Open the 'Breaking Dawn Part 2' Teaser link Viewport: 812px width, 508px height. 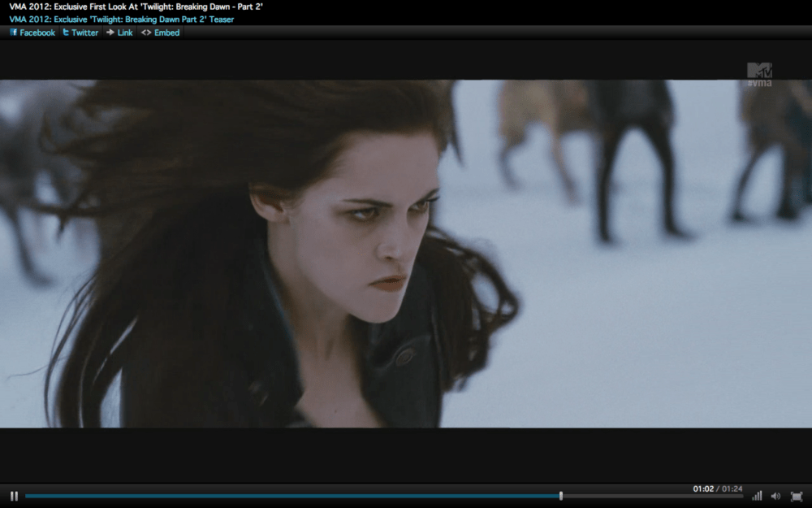122,19
